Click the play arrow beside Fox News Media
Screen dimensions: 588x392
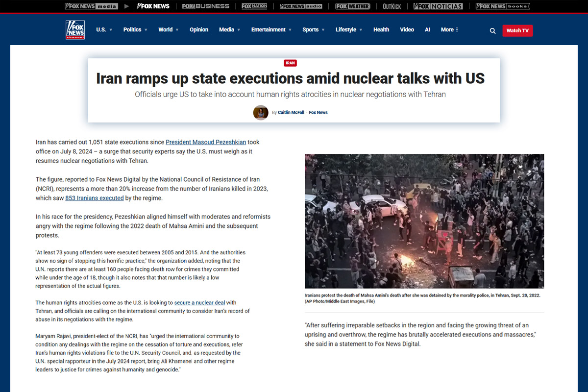126,6
